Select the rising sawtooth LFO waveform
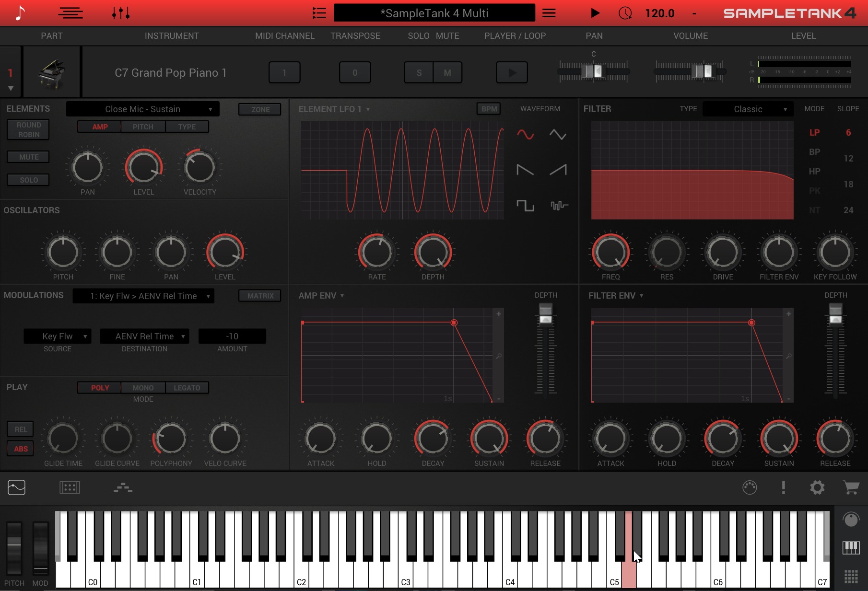This screenshot has height=591, width=868. click(x=558, y=170)
